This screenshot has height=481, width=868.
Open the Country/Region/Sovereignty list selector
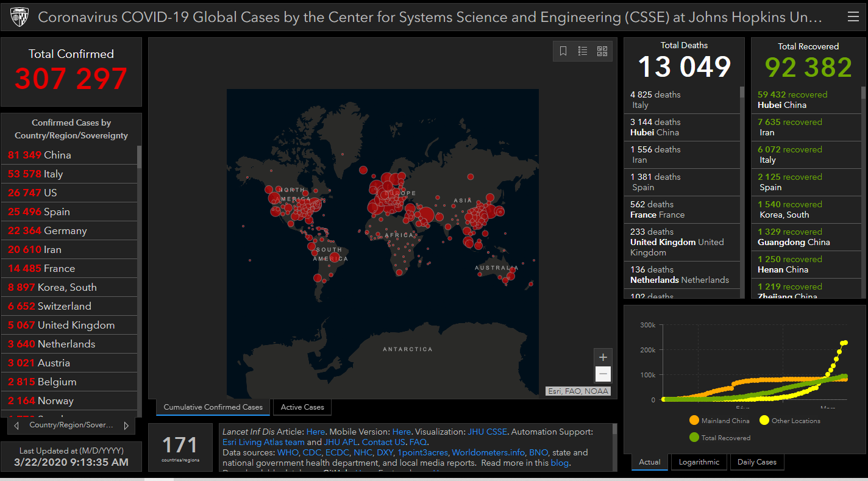click(x=71, y=425)
